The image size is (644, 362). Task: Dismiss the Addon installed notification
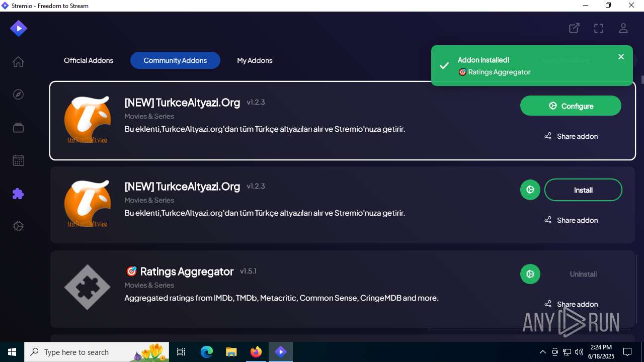tap(621, 57)
